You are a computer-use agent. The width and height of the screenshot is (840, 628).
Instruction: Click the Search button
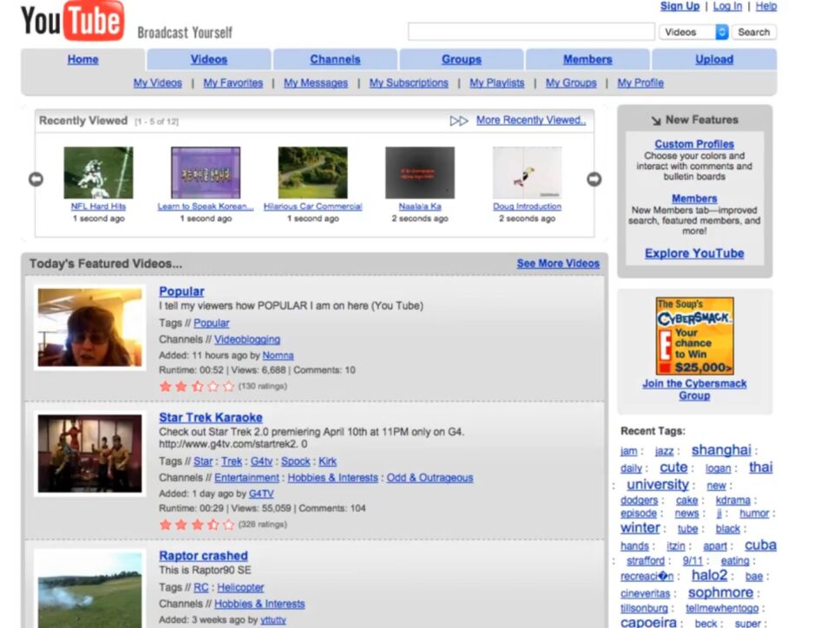[754, 32]
